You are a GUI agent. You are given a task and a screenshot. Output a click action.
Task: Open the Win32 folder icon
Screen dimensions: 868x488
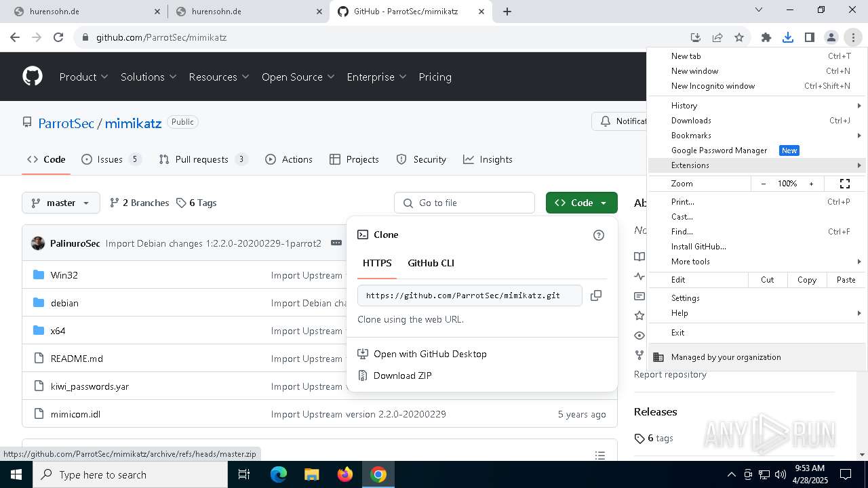[39, 275]
